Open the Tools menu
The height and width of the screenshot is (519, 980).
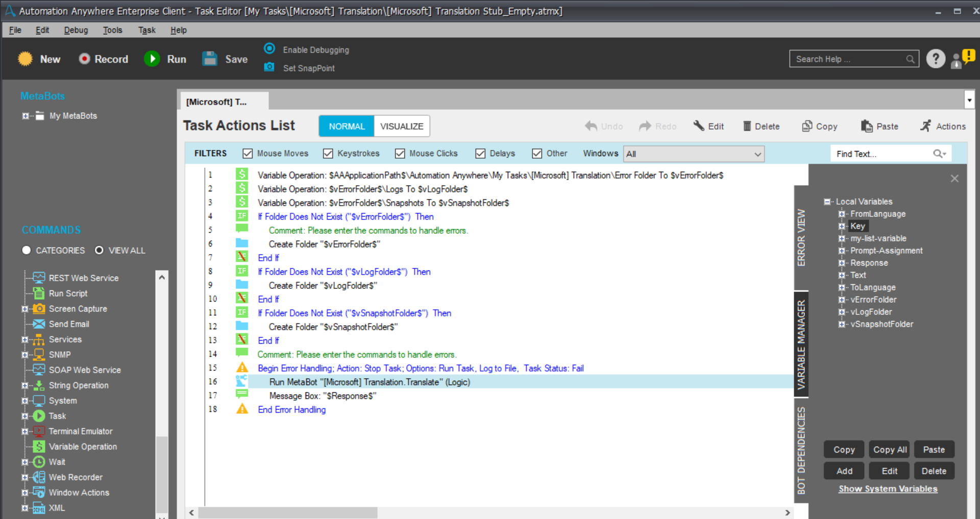point(113,30)
